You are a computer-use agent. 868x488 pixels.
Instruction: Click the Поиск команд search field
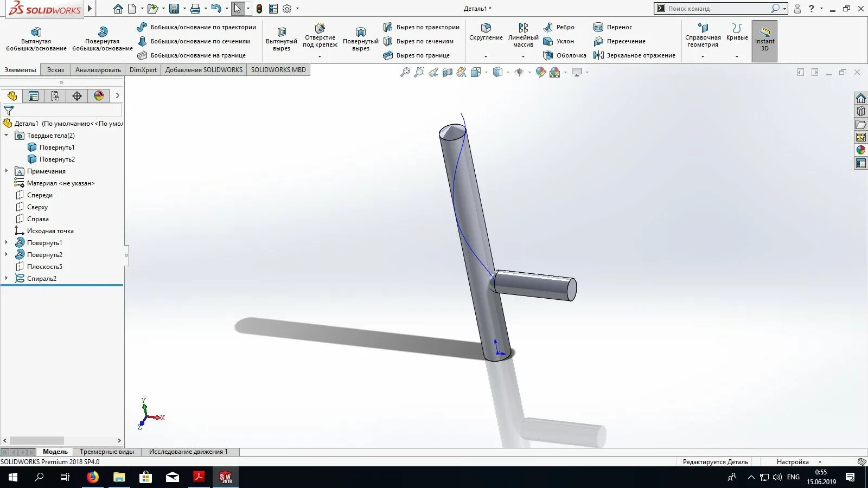point(716,8)
